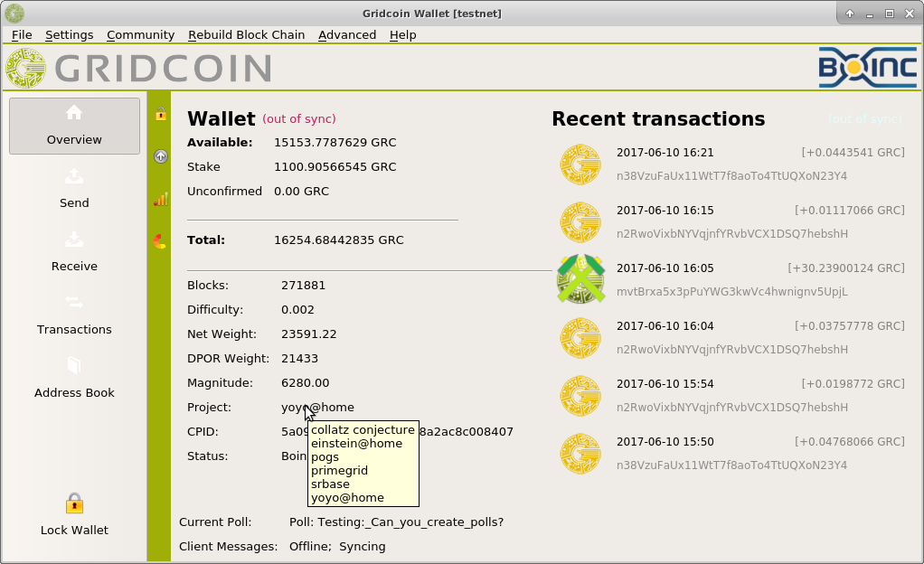Open the Settings menu
924x564 pixels.
tap(69, 34)
